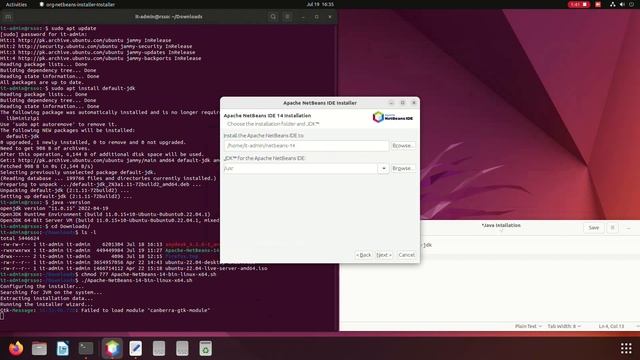Open the terminal hamburger menu
The width and height of the screenshot is (640, 360).
[287, 17]
